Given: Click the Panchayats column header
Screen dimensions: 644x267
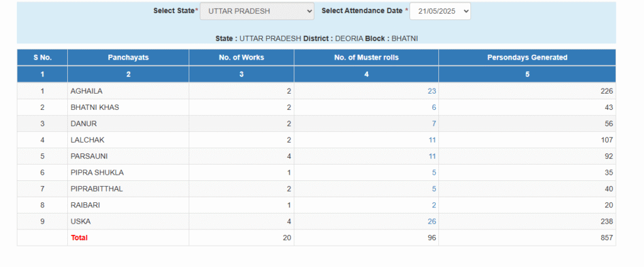Looking at the screenshot, I should tap(128, 58).
